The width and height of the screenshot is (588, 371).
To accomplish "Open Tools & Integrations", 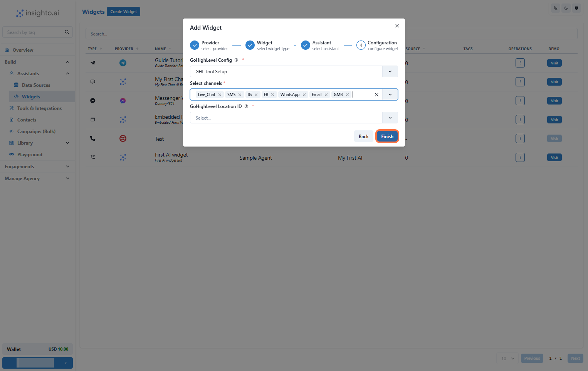I will coord(39,108).
